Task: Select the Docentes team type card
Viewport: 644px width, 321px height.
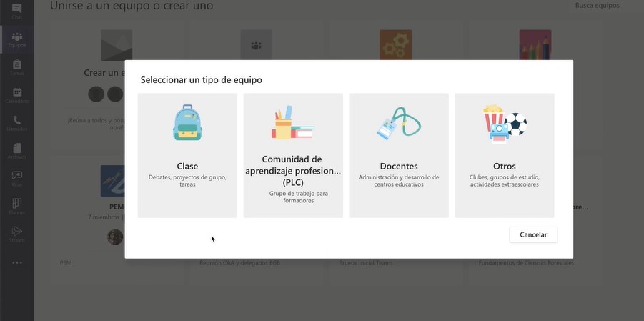Action: pyautogui.click(x=398, y=155)
